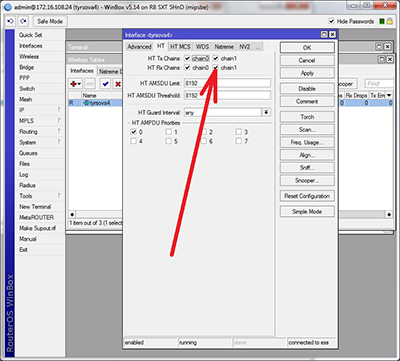
Task: Click the Safe Mode button
Action: 50,21
